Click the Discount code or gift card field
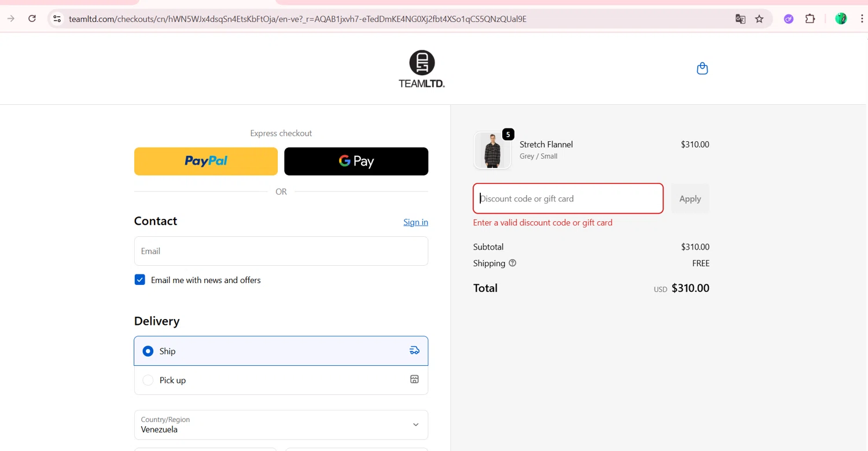Screen dimensions: 868x451 click(x=568, y=199)
